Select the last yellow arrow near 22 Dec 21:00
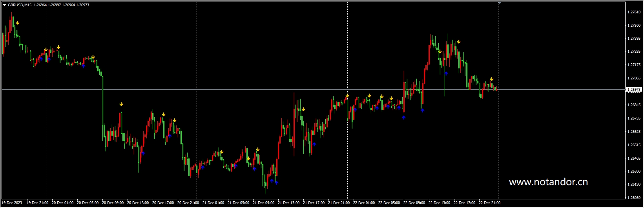644x208 pixels. click(491, 79)
